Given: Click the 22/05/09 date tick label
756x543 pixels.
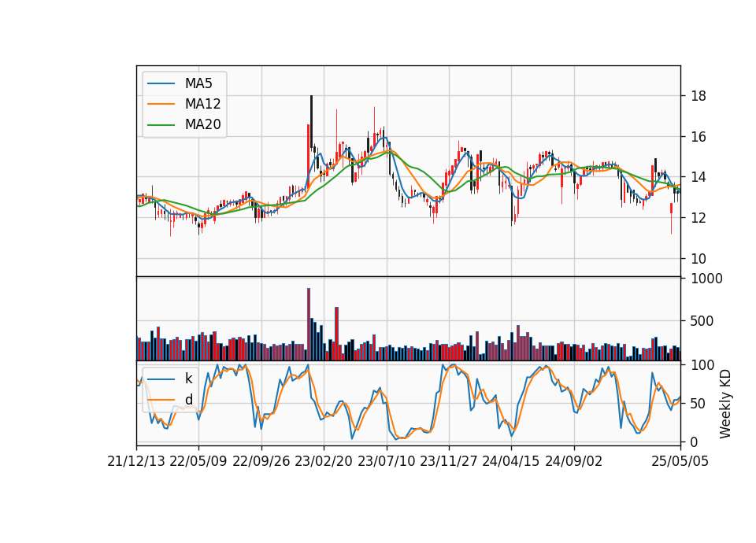Looking at the screenshot, I should click(x=198, y=461).
